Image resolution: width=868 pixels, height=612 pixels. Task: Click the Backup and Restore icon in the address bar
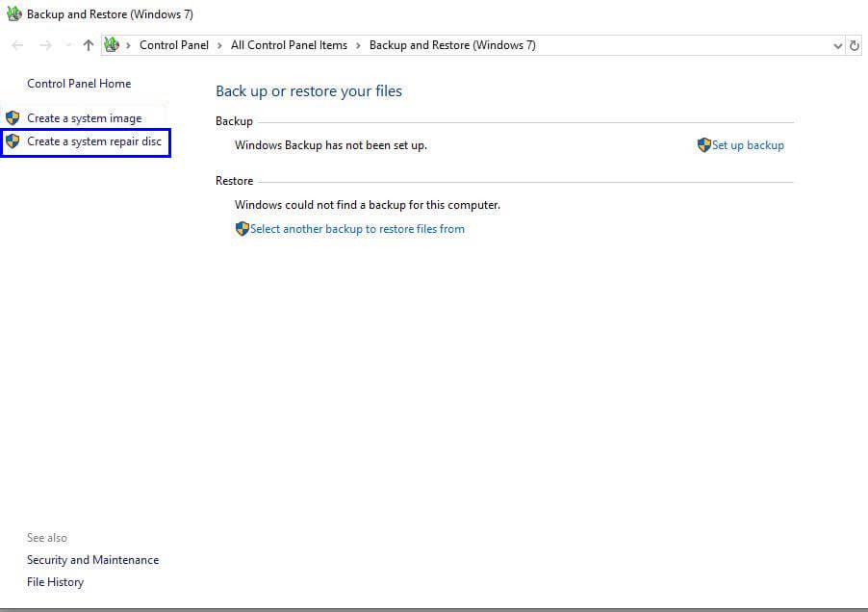click(112, 45)
